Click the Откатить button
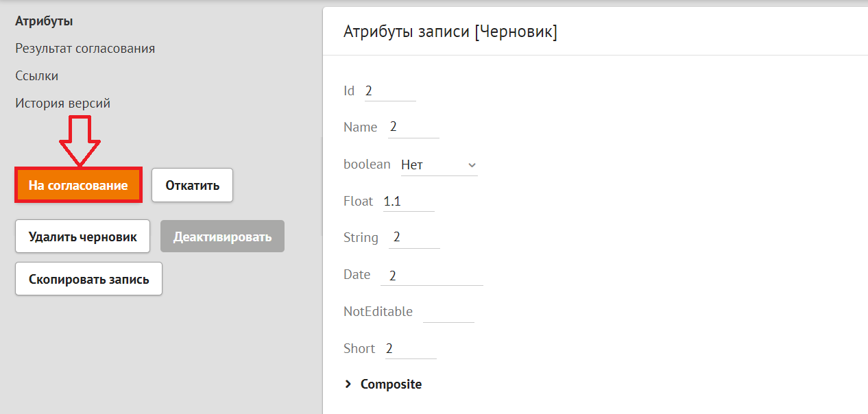Screen dimensions: 868x414 [192, 186]
